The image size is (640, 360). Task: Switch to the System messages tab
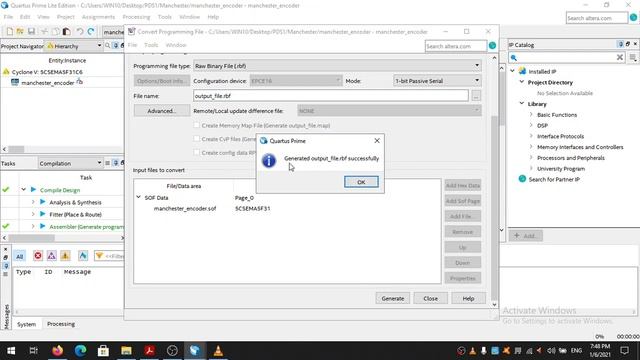pos(26,324)
